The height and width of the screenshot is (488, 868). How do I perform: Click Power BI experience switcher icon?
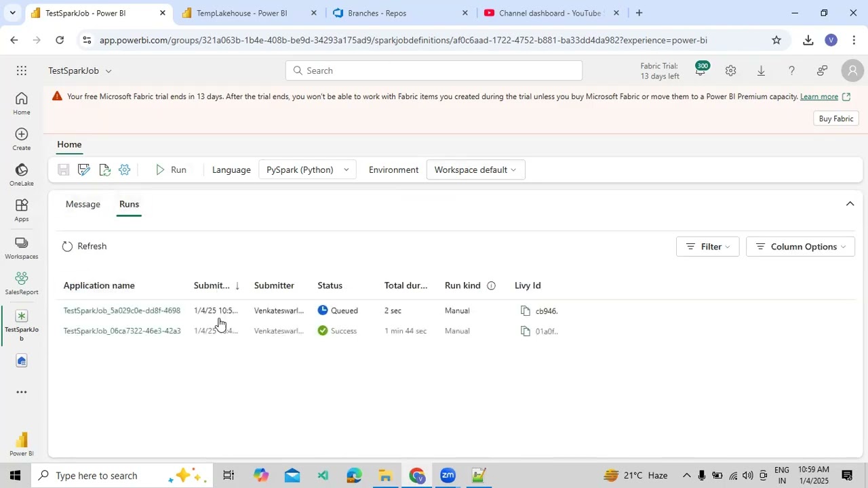pos(22,445)
